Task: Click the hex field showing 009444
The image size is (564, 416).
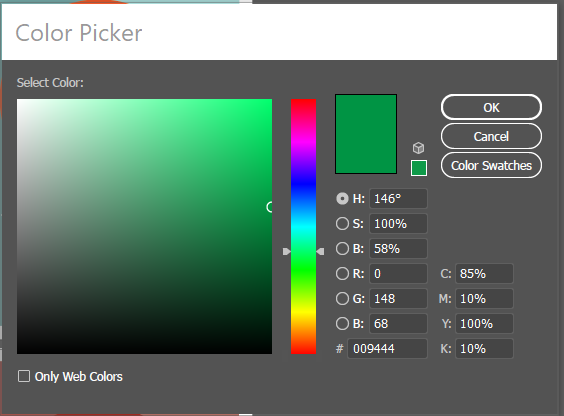Action: (387, 348)
